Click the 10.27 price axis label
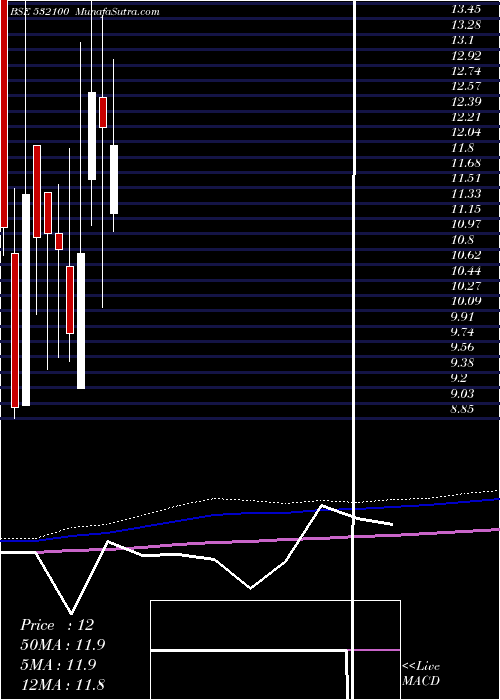 [467, 286]
